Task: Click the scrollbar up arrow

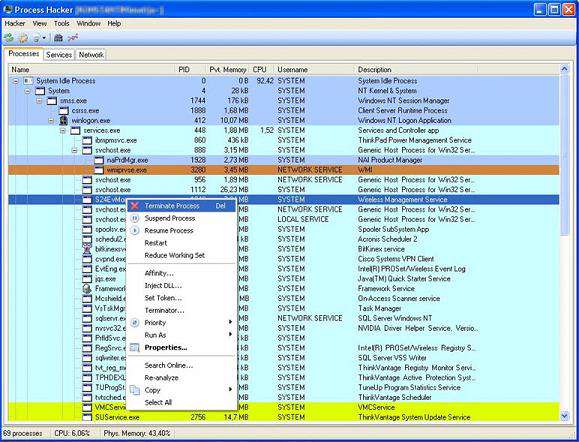Action: click(x=564, y=69)
